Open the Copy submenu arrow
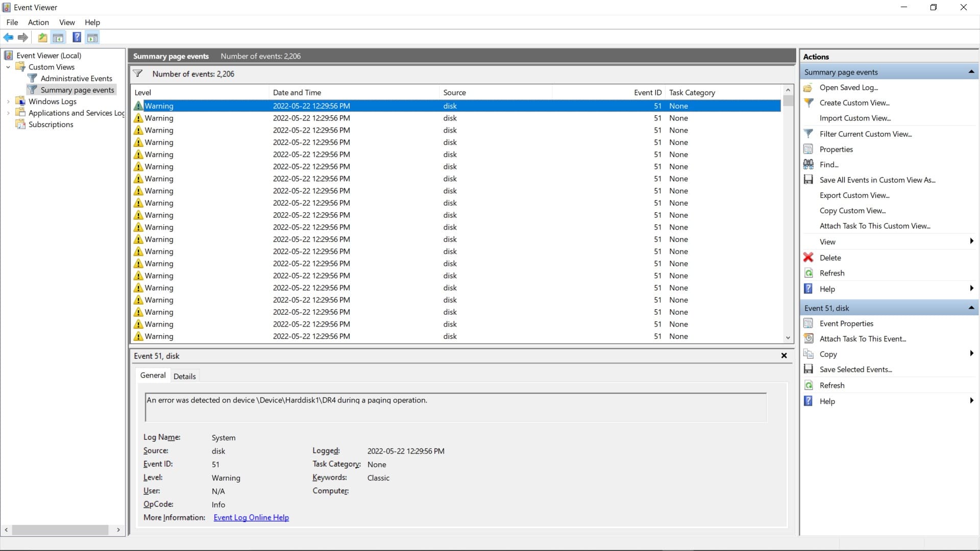This screenshot has height=551, width=980. [x=971, y=354]
